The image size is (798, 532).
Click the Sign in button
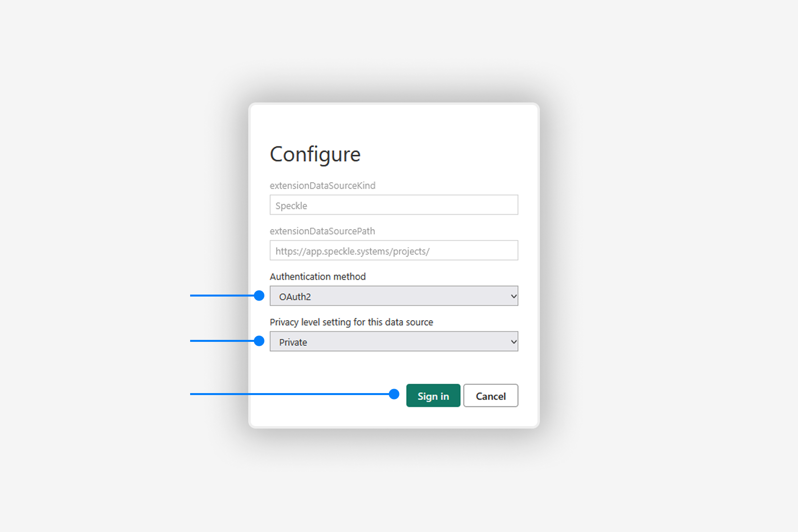click(x=433, y=396)
